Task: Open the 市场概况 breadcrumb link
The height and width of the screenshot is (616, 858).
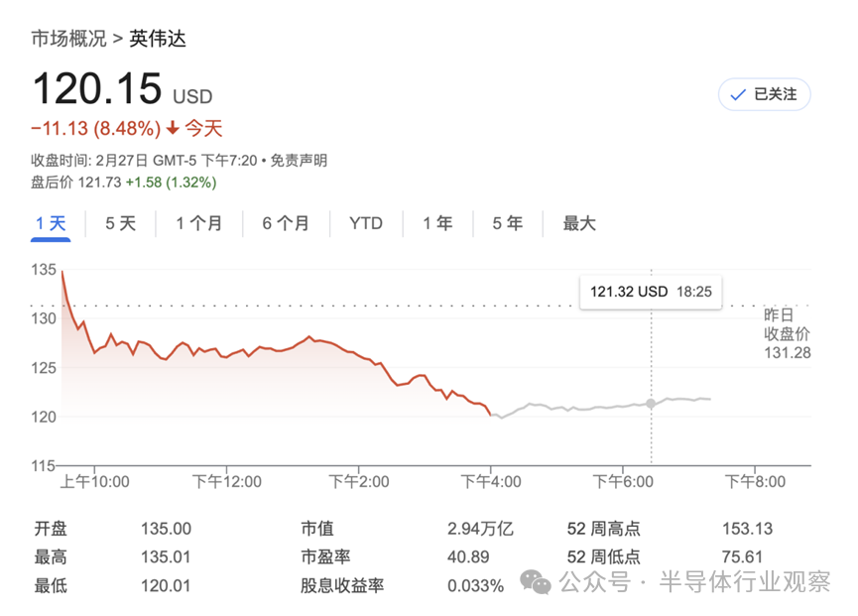Action: point(68,39)
